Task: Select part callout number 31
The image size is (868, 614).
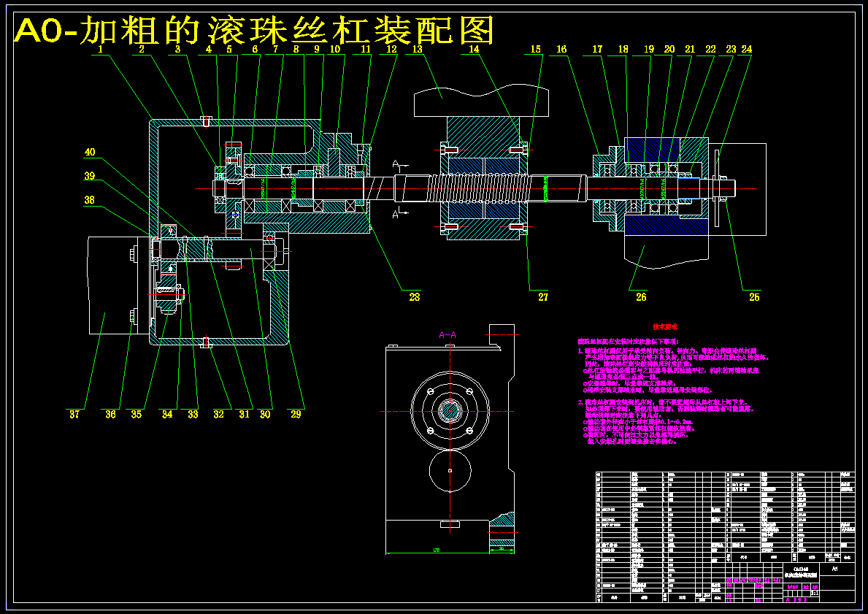Action: [x=245, y=413]
